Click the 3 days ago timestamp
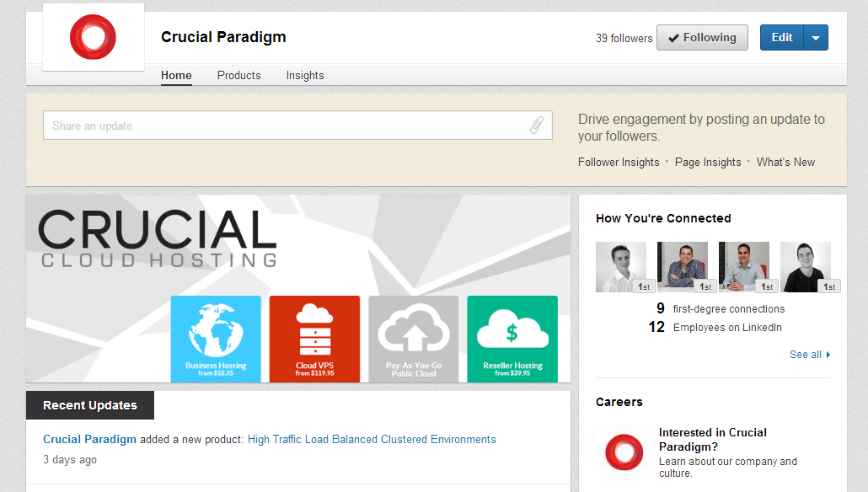868x492 pixels. pyautogui.click(x=70, y=460)
